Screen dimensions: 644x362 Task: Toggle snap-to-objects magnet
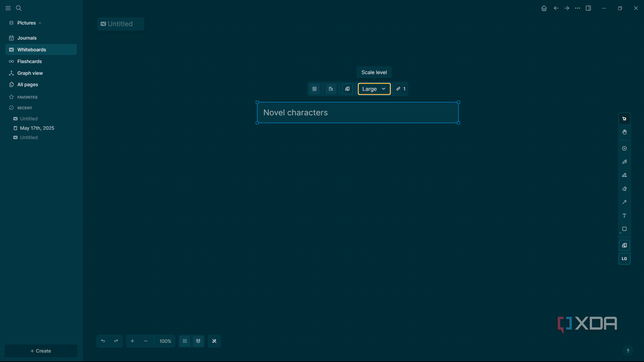click(198, 341)
